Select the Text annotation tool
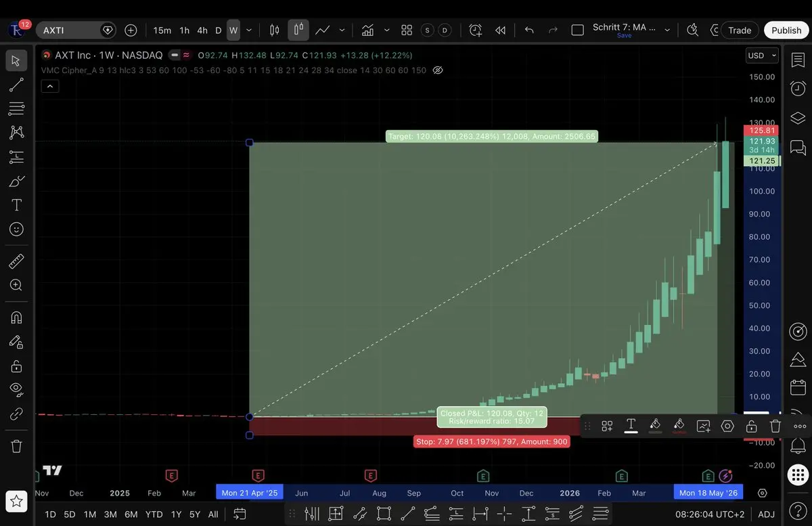The image size is (812, 526). [x=16, y=205]
